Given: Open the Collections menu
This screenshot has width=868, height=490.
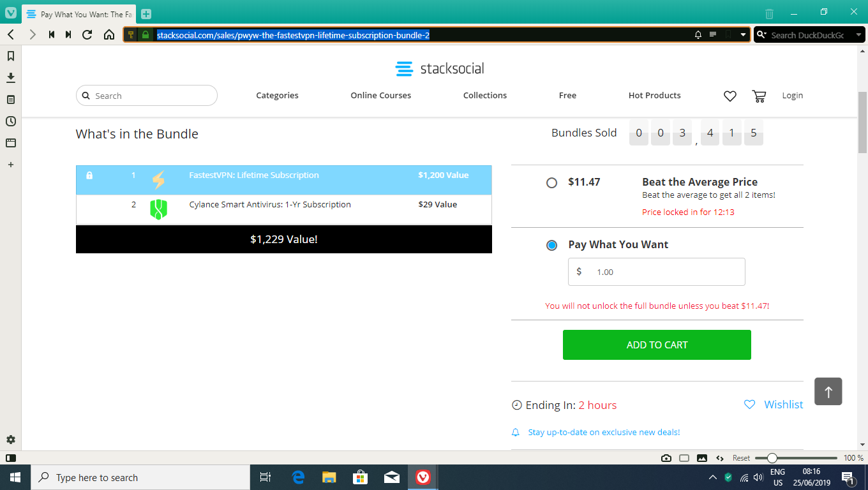Looking at the screenshot, I should click(485, 96).
